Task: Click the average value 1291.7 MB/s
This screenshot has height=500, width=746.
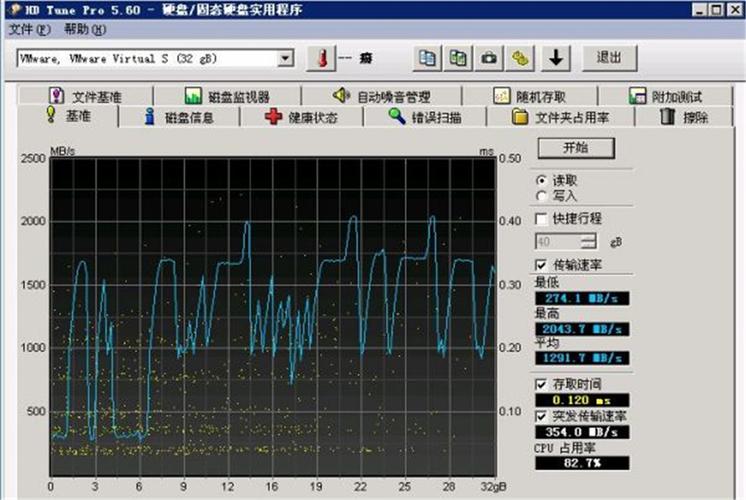Action: point(582,358)
